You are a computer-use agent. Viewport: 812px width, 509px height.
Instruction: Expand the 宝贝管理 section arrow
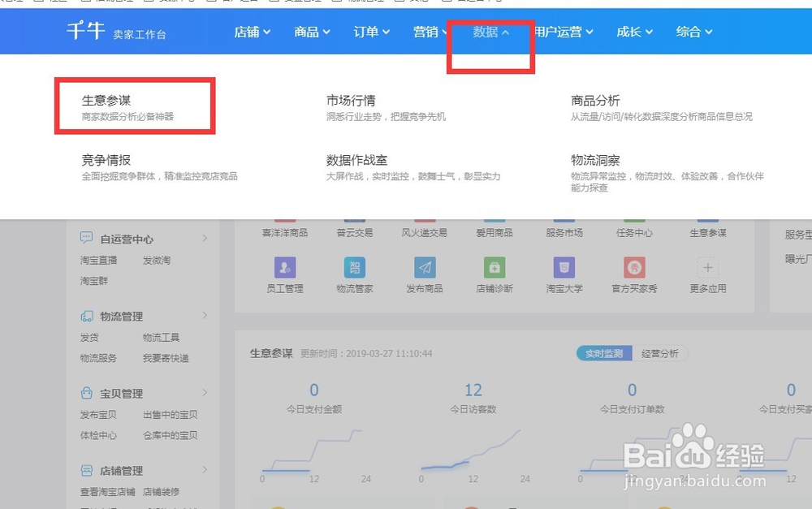pos(205,392)
